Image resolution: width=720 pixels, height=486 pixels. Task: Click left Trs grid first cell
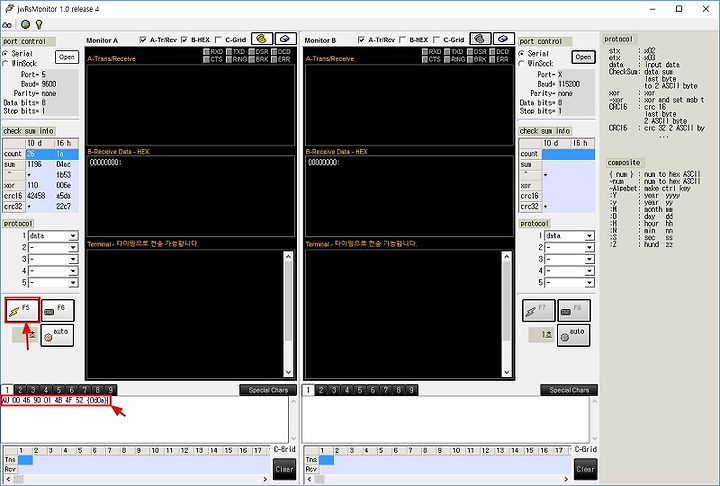pyautogui.click(x=25, y=460)
